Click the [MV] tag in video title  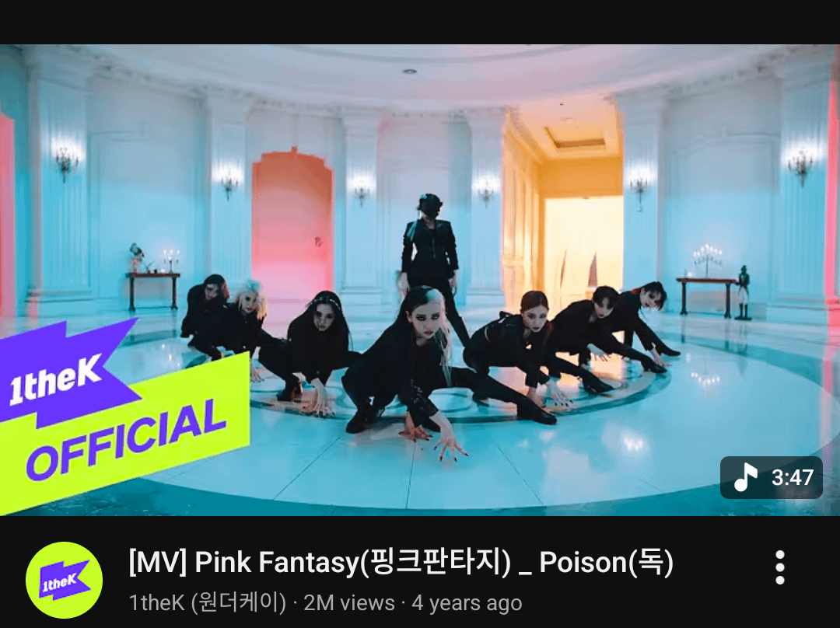coord(157,563)
